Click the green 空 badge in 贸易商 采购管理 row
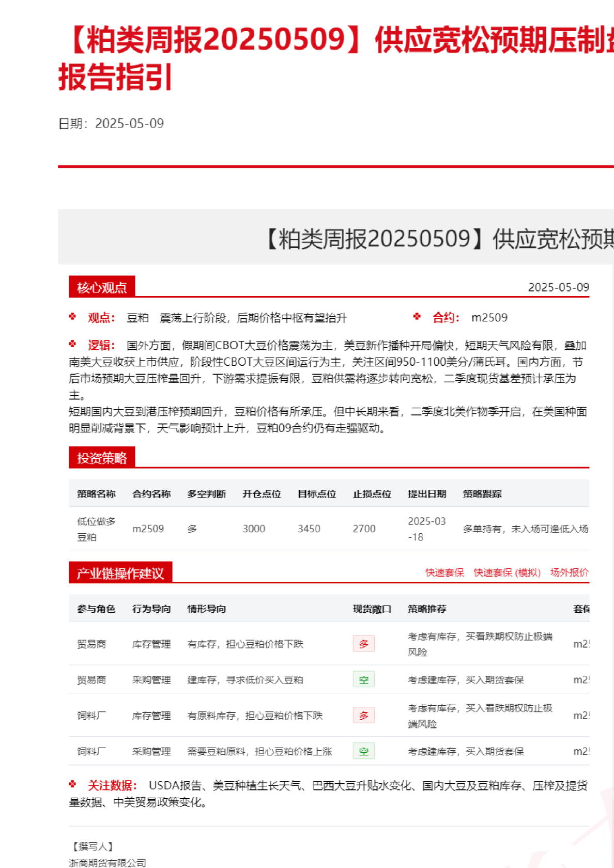The width and height of the screenshot is (614, 868). pos(364,679)
